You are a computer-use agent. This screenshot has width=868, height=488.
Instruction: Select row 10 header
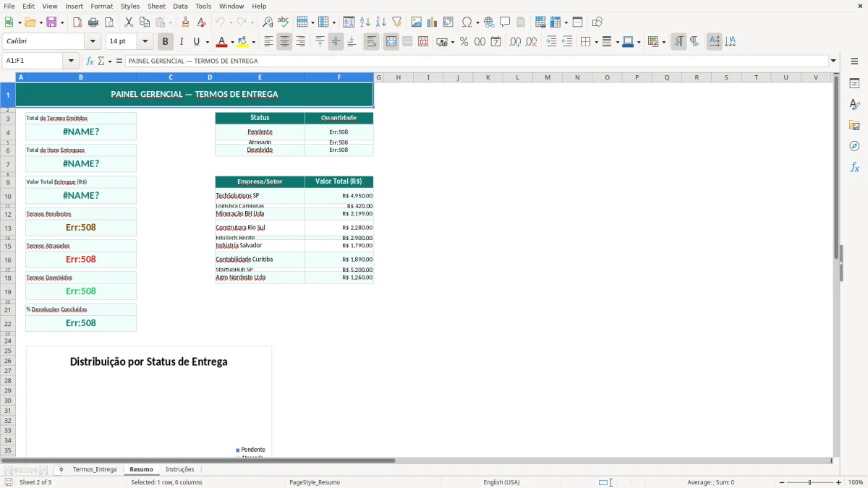tap(8, 197)
